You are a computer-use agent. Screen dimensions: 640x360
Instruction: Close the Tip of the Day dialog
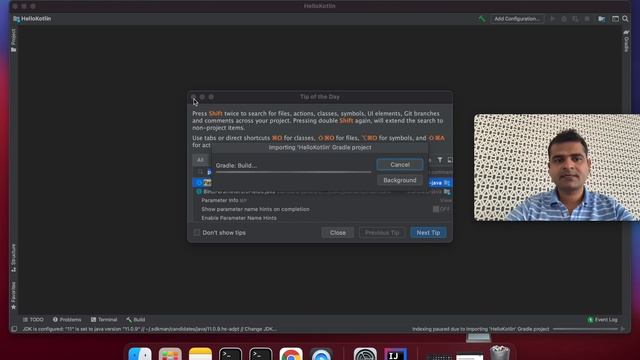338,233
